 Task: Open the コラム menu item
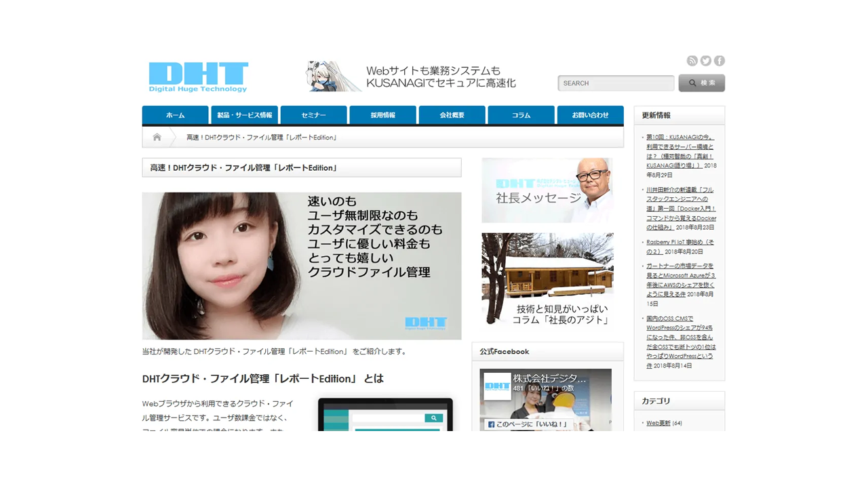tap(521, 115)
